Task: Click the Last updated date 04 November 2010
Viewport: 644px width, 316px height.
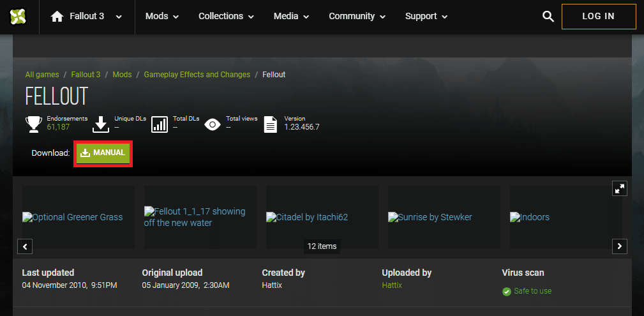Action: (70, 285)
